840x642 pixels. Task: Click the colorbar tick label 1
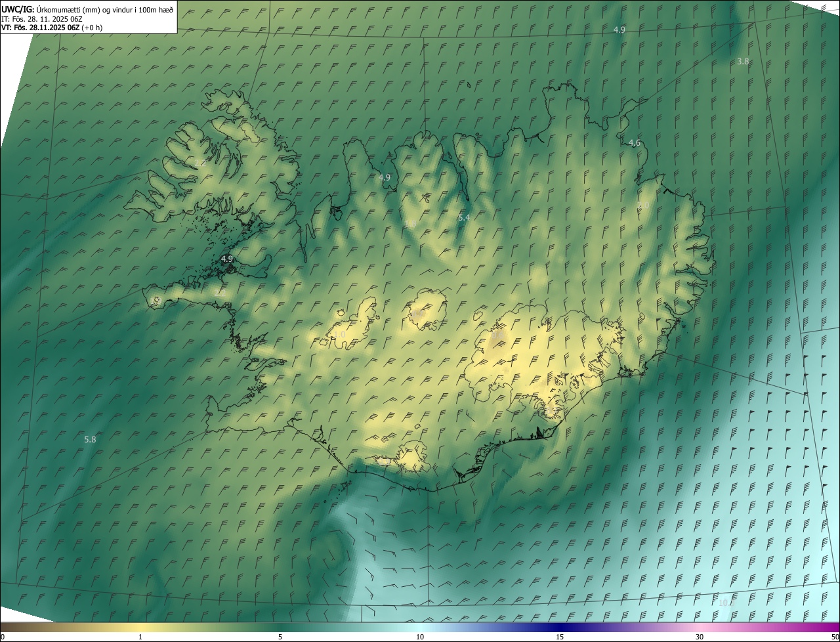pyautogui.click(x=140, y=637)
